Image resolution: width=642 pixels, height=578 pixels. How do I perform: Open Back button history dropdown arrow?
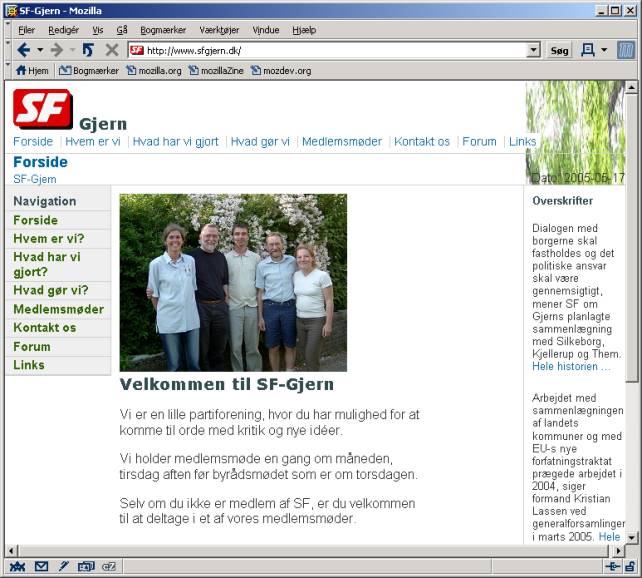tap(40, 50)
